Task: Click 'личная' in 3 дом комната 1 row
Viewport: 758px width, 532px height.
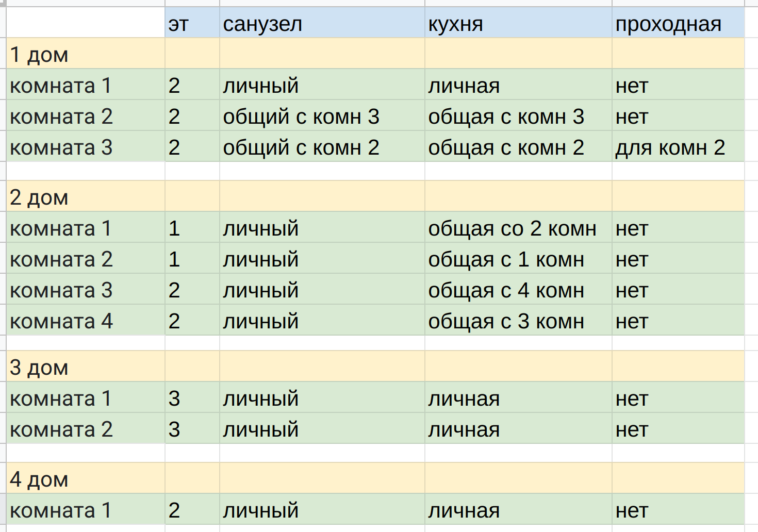Action: 518,397
